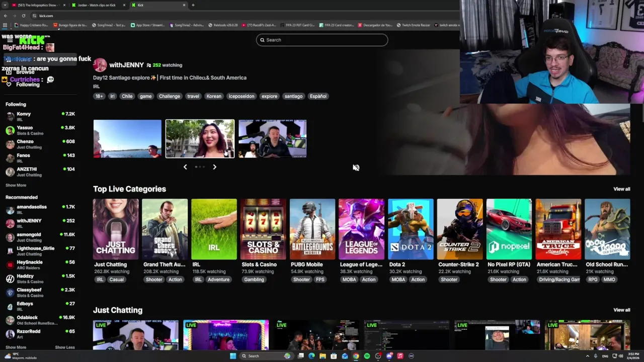Image resolution: width=644 pixels, height=362 pixels.
Task: Select the Español stream tag
Action: coord(318,96)
